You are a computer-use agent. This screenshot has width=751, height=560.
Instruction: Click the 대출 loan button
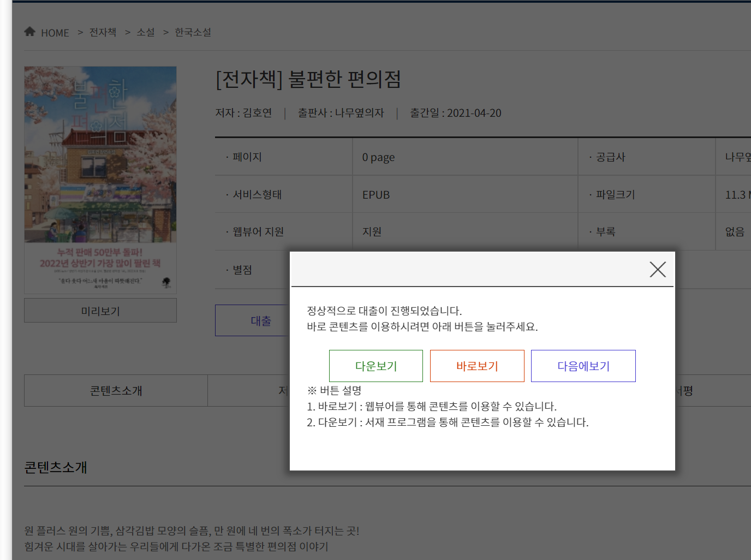[252, 320]
